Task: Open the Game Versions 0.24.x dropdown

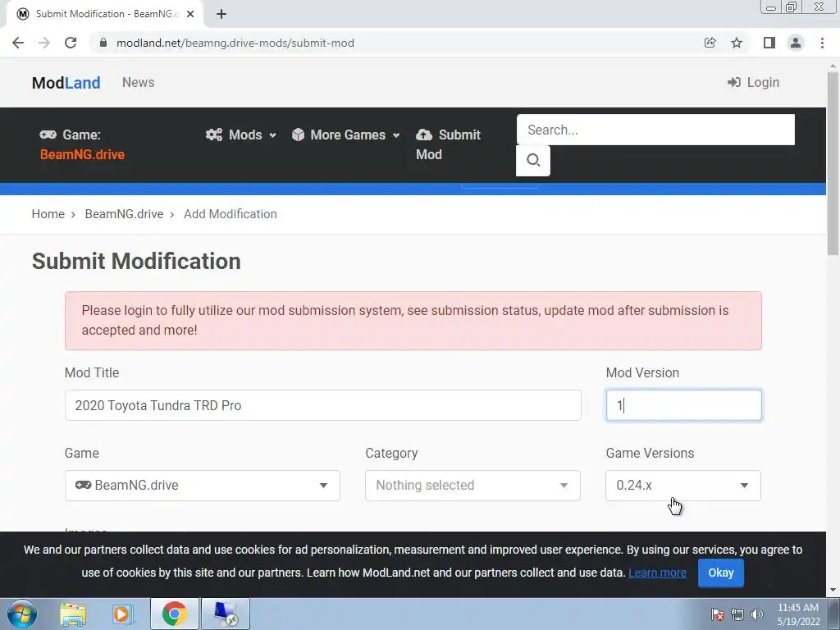Action: (683, 486)
